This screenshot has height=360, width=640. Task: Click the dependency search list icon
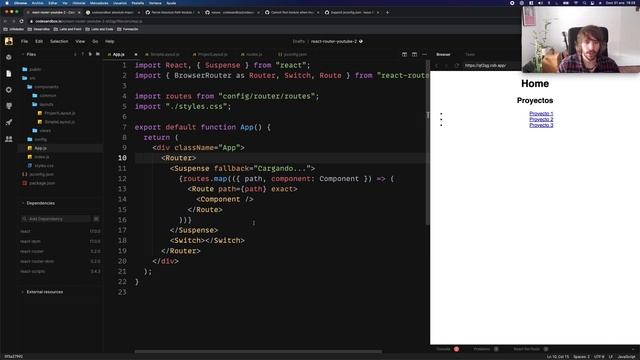coord(96,219)
